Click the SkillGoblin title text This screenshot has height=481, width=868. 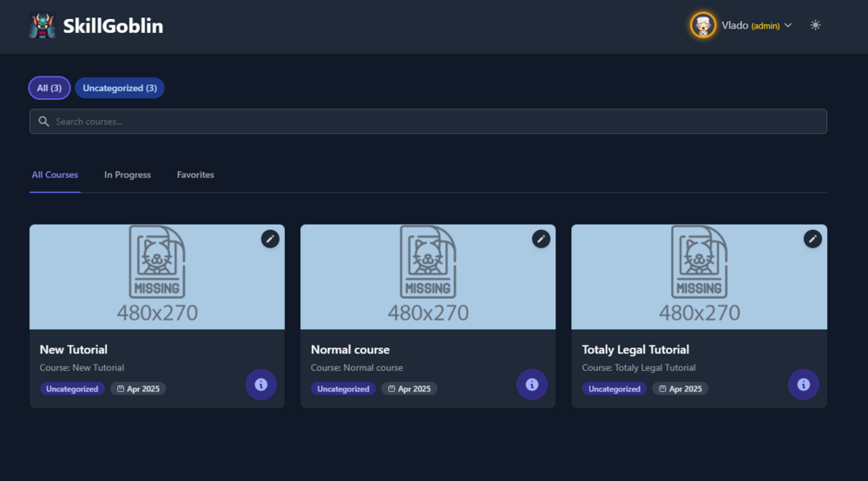[x=113, y=26]
